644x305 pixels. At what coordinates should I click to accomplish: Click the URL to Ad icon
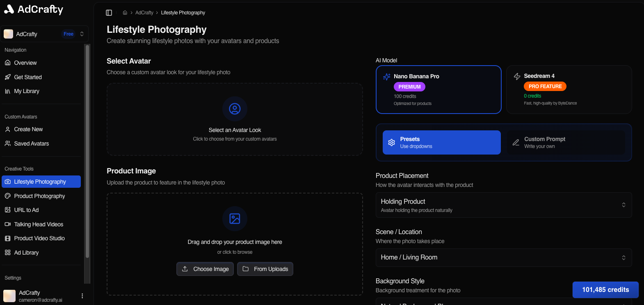click(8, 210)
